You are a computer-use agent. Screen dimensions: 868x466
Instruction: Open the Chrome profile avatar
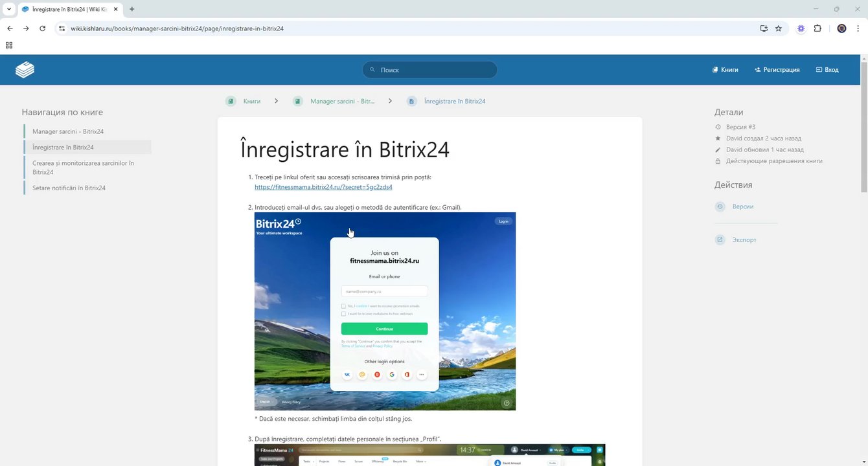click(x=841, y=28)
